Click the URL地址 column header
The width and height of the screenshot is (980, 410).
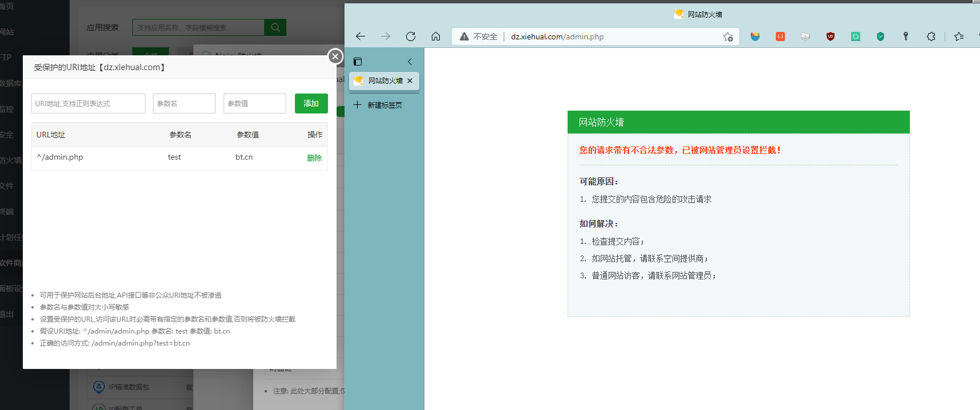pyautogui.click(x=51, y=135)
